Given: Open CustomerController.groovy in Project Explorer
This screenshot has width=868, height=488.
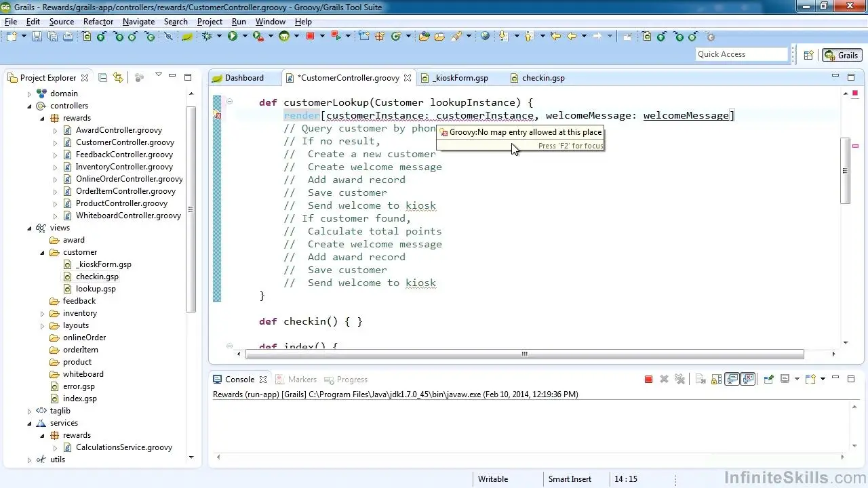Looking at the screenshot, I should 125,142.
